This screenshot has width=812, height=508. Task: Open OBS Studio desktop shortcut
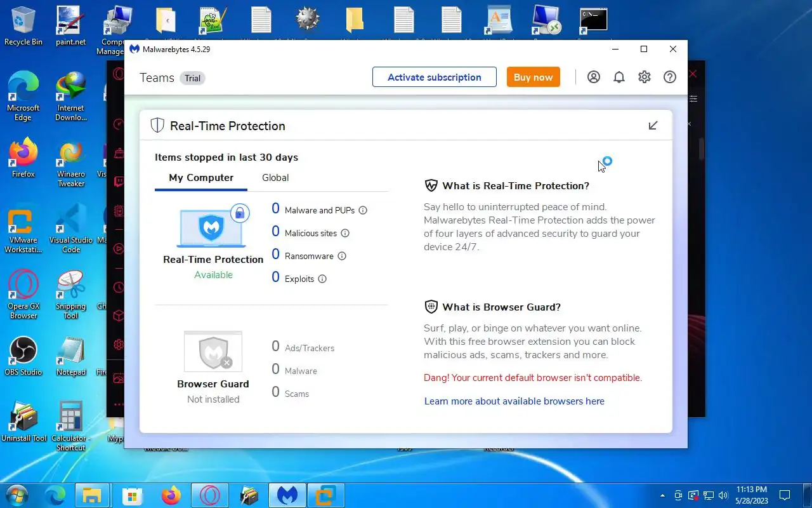click(x=23, y=357)
